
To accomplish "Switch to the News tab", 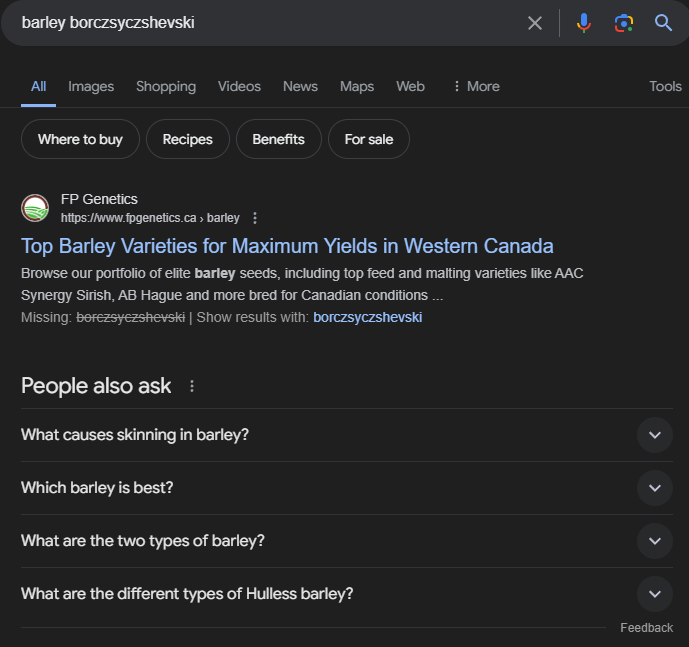I will (x=300, y=86).
